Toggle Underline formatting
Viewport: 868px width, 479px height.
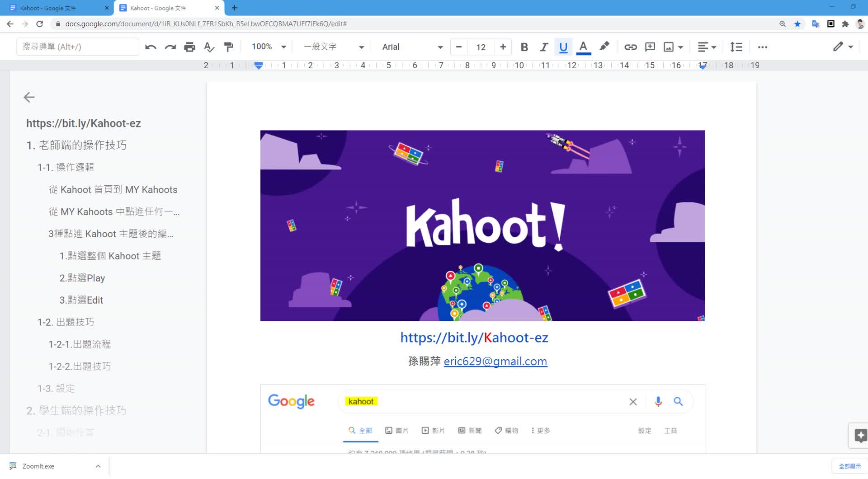coord(563,47)
